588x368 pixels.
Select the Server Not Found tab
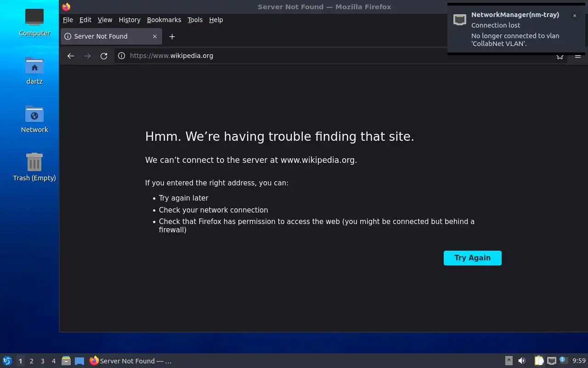tap(111, 36)
